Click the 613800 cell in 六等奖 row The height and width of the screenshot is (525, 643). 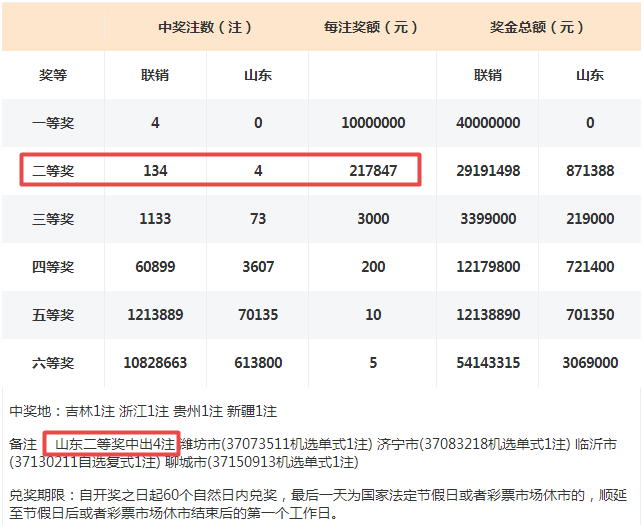[258, 363]
